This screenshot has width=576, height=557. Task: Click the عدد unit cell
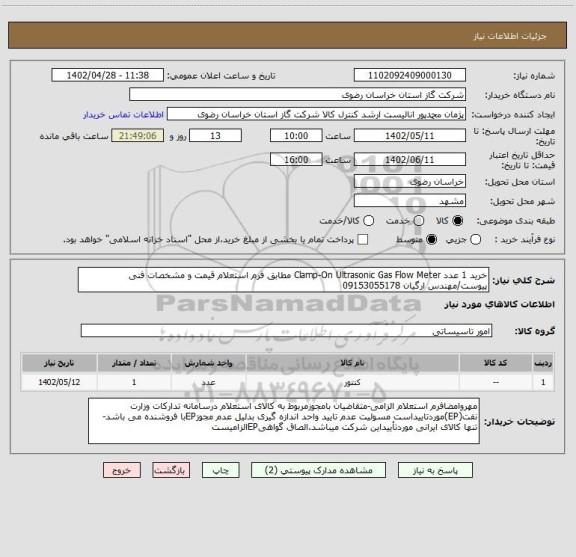[208, 382]
